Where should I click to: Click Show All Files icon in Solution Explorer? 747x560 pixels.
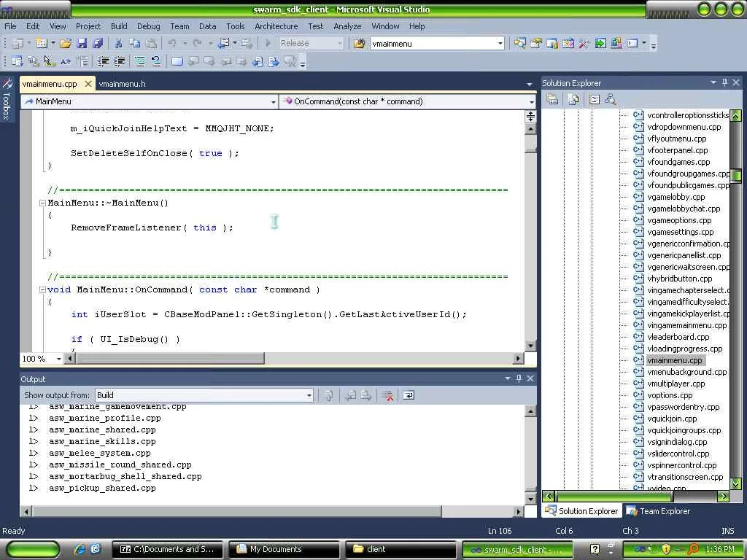(573, 99)
